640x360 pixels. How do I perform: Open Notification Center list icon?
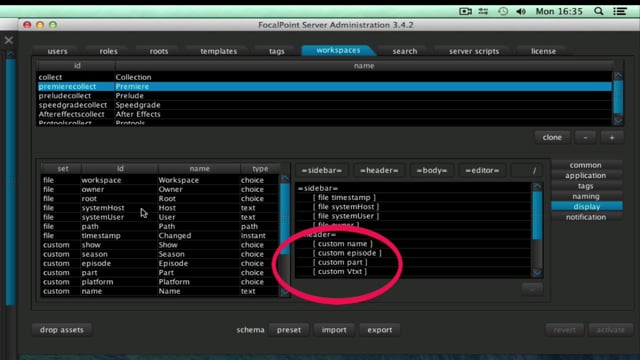pos(620,11)
